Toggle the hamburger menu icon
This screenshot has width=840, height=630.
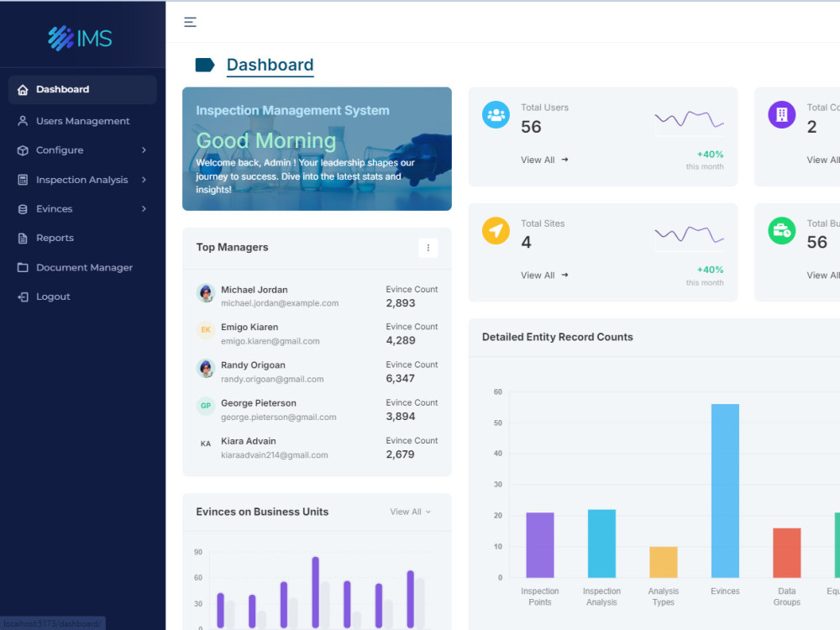(x=190, y=22)
